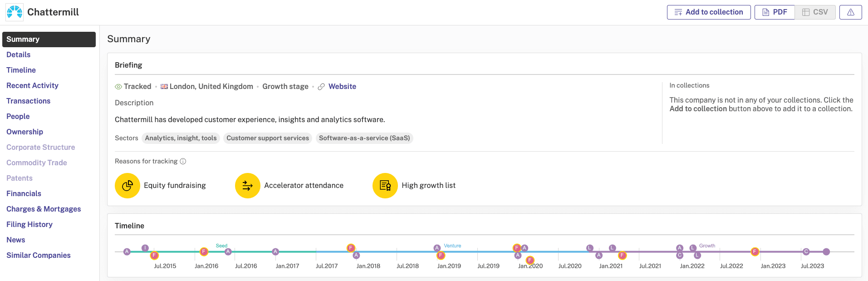Screen dimensions: 868x281
Task: Export the profile as PDF
Action: 775,12
